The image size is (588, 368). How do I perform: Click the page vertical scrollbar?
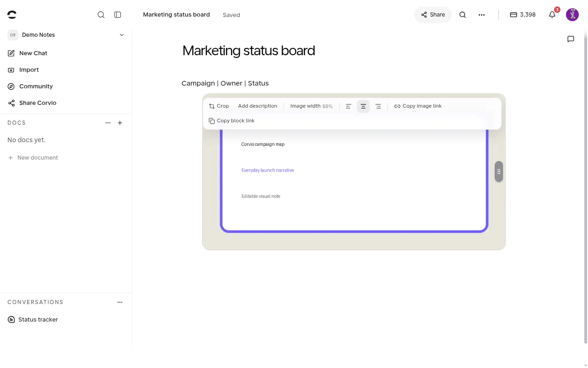pyautogui.click(x=585, y=184)
